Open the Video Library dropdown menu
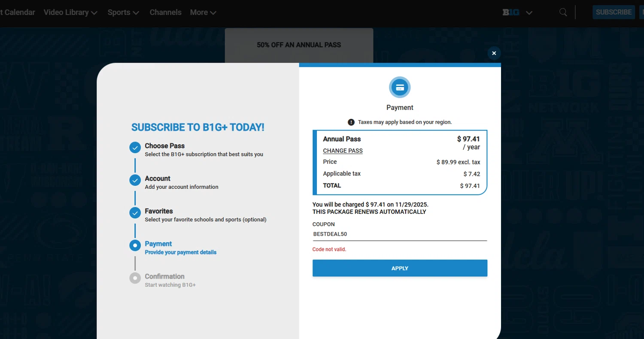644x339 pixels. tap(70, 12)
